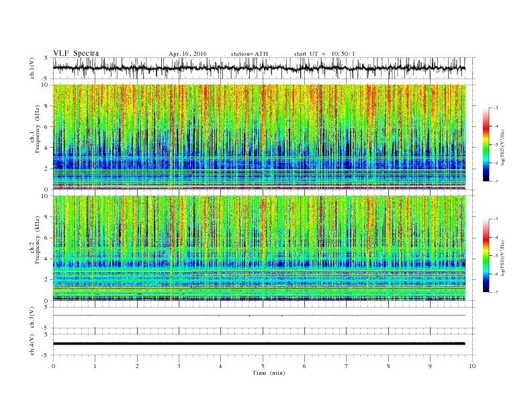The image size is (532, 411).
Task: Click time-axis tick label "8"
Action: [388, 366]
